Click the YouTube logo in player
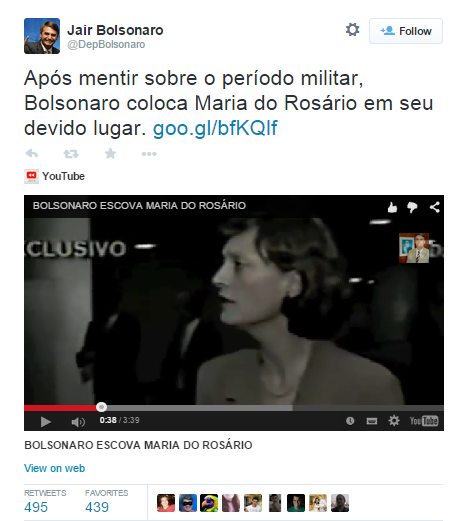Viewport: 470px width, 521px height. [x=424, y=421]
